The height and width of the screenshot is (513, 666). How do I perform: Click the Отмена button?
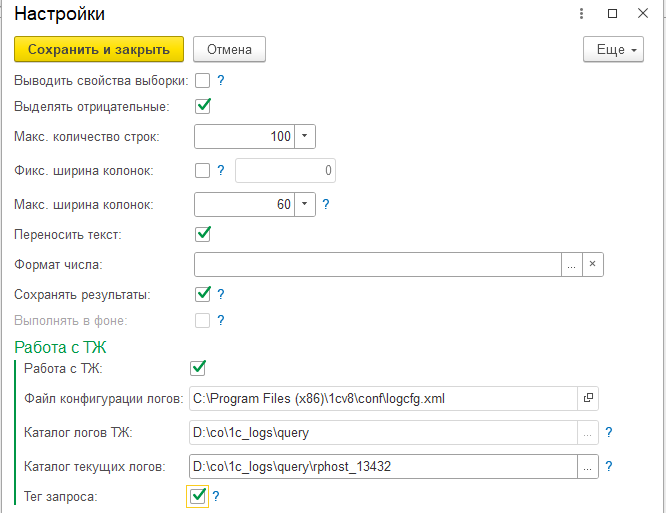click(229, 49)
